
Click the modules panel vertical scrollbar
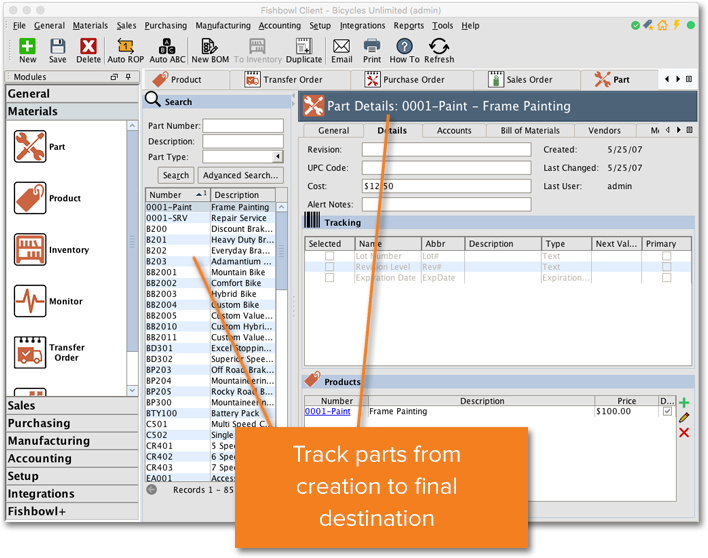point(132,241)
